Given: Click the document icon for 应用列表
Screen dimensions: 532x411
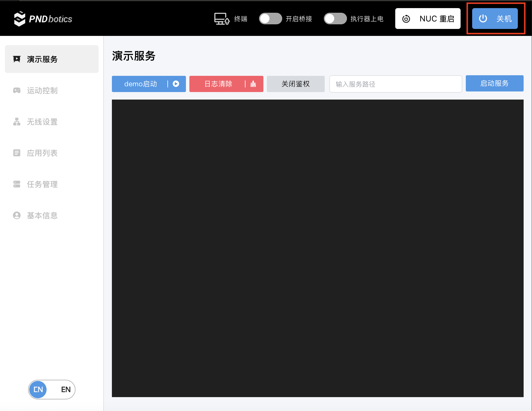Looking at the screenshot, I should (16, 153).
